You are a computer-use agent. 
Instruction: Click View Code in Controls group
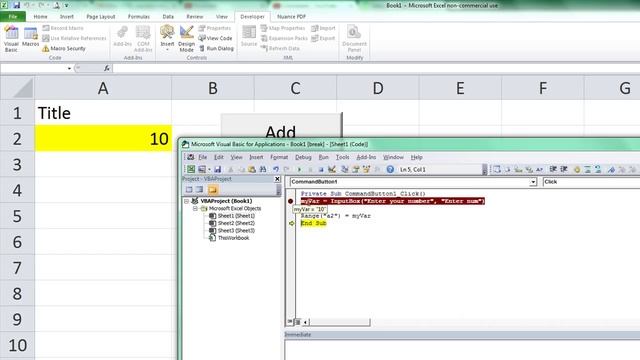click(x=215, y=38)
